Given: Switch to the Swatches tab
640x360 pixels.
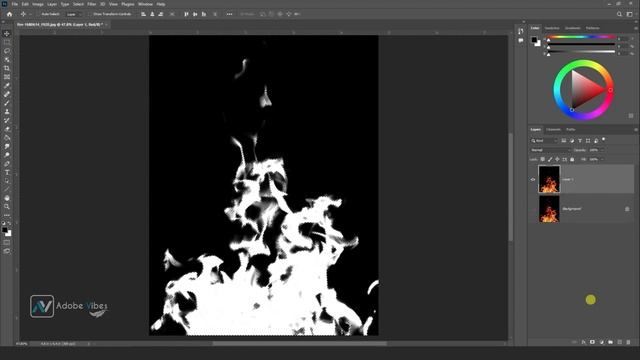Looking at the screenshot, I should pyautogui.click(x=552, y=28).
